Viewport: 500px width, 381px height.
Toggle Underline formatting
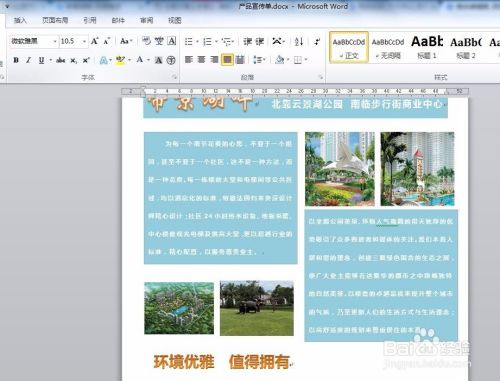41,60
